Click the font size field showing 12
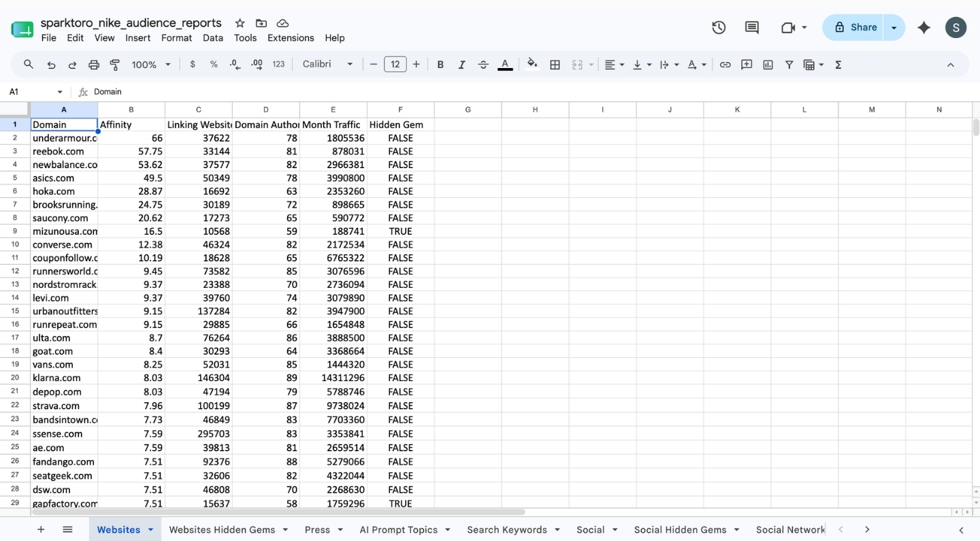980x541 pixels. coord(395,65)
